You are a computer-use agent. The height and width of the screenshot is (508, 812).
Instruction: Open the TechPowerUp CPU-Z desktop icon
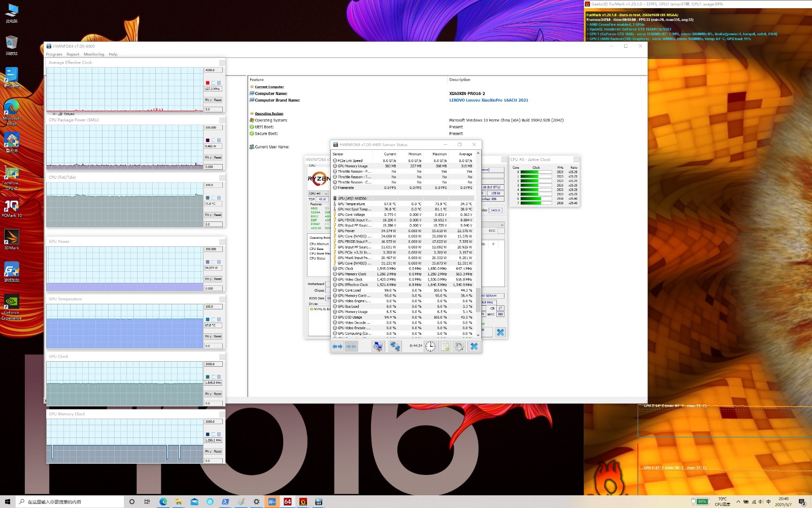[x=12, y=178]
